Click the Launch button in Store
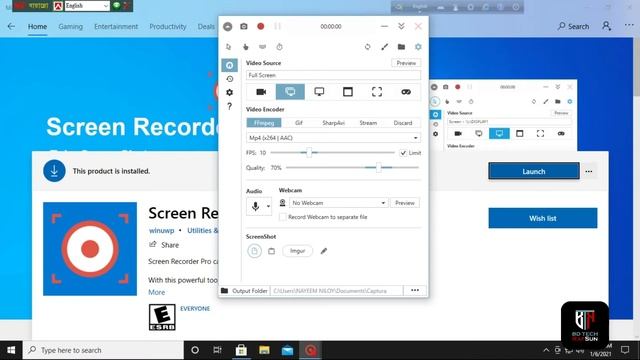 pos(534,171)
